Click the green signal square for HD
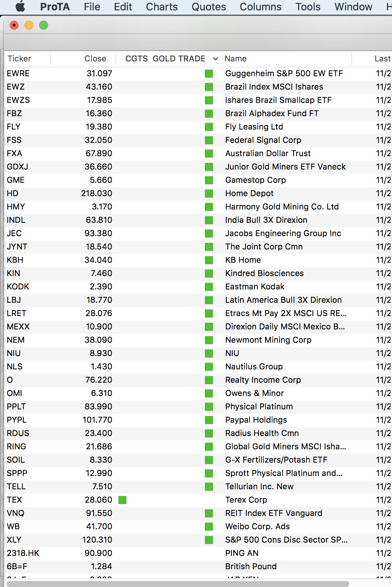This screenshot has width=392, height=587. coord(209,194)
